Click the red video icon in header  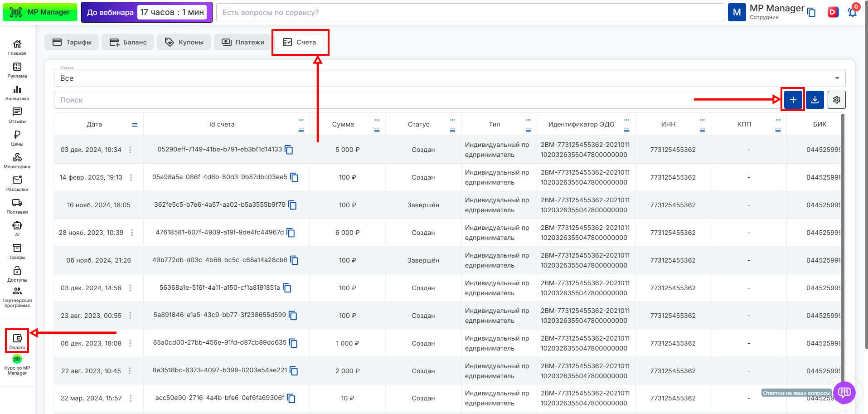coord(833,12)
